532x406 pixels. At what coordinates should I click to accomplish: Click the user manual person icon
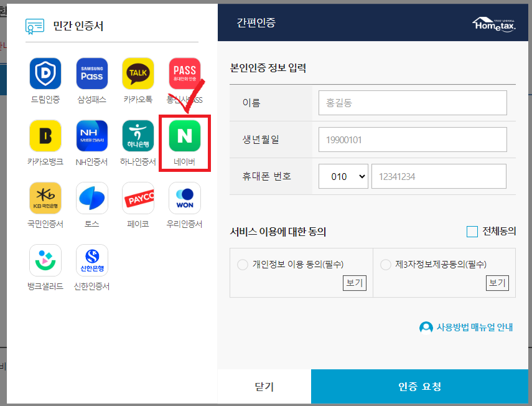(426, 328)
